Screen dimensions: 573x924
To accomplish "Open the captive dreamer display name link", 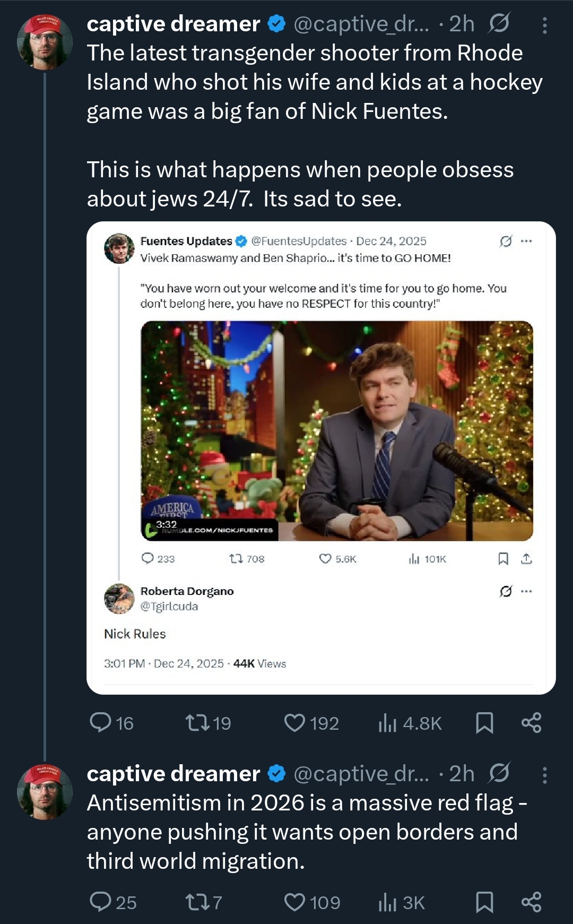I will pos(173,24).
